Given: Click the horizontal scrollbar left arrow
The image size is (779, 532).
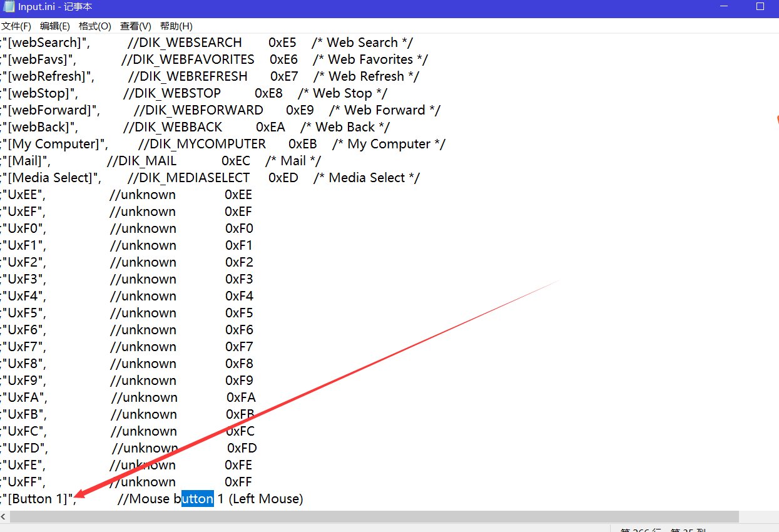Looking at the screenshot, I should pos(4,517).
